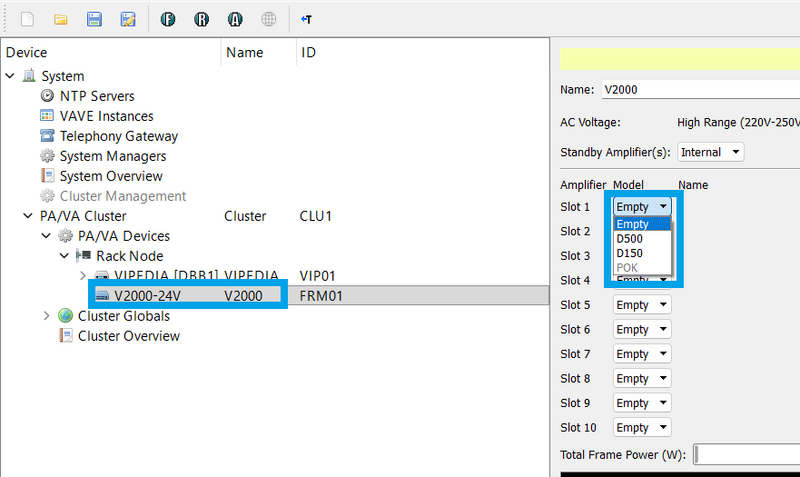Click the System Overview document icon

point(47,175)
